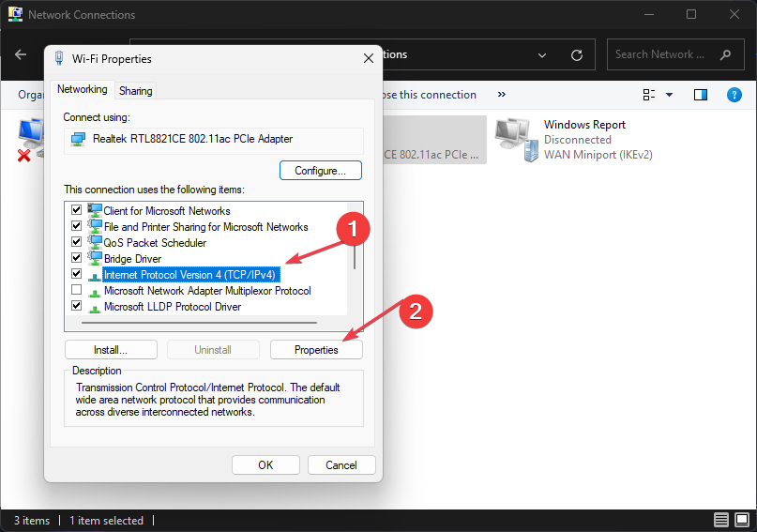Click the Wi-Fi Properties title icon

(59, 58)
